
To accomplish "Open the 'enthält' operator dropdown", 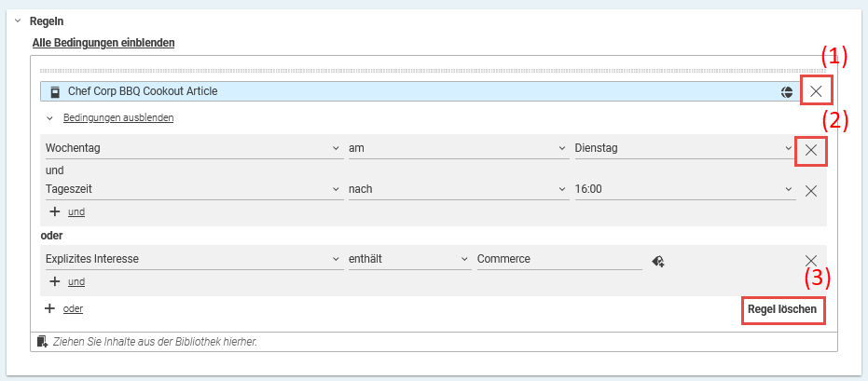I will click(x=408, y=260).
